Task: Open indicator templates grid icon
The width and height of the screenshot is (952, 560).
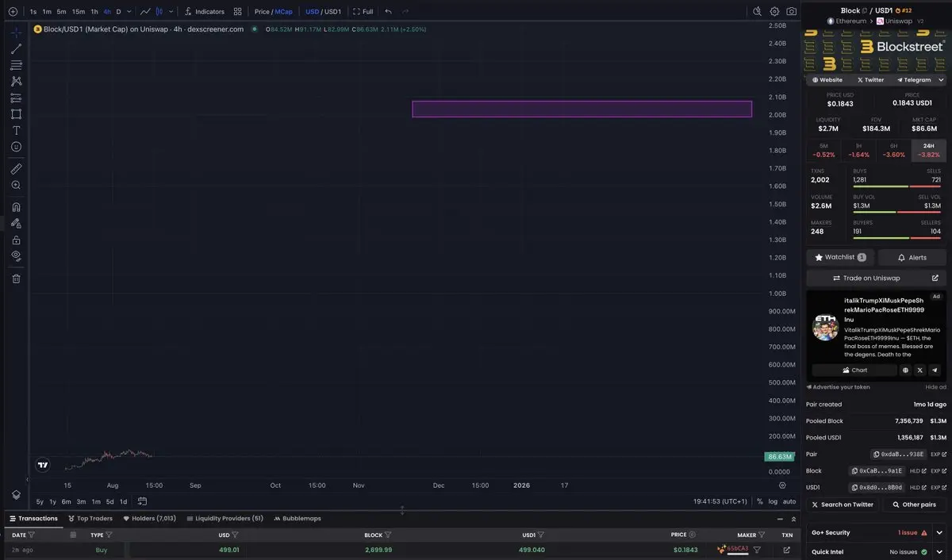Action: tap(237, 12)
